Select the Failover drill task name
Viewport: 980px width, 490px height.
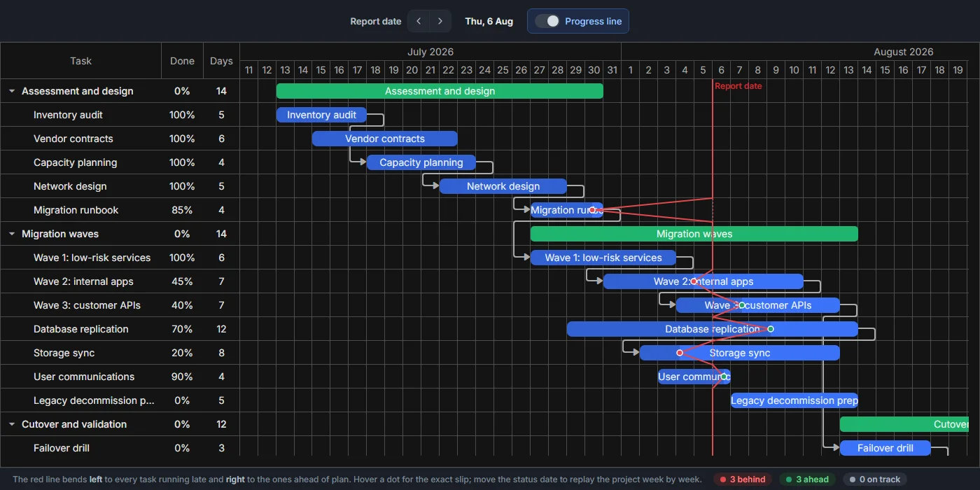(x=62, y=448)
